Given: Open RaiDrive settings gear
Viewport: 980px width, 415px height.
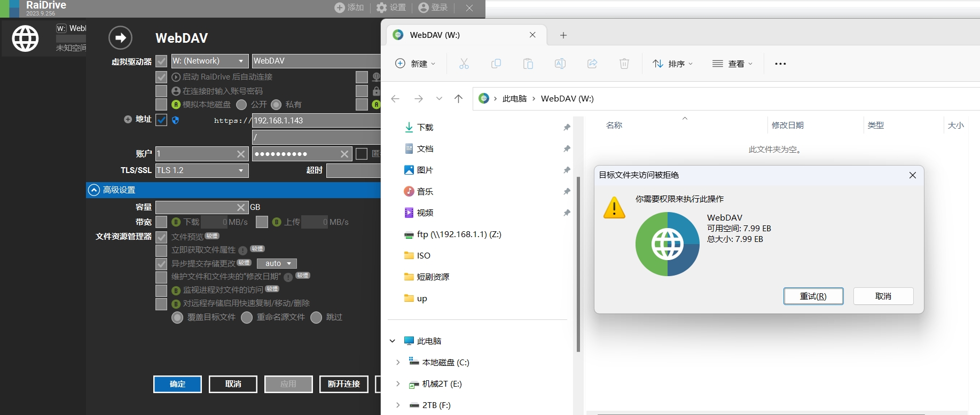Looking at the screenshot, I should click(381, 7).
